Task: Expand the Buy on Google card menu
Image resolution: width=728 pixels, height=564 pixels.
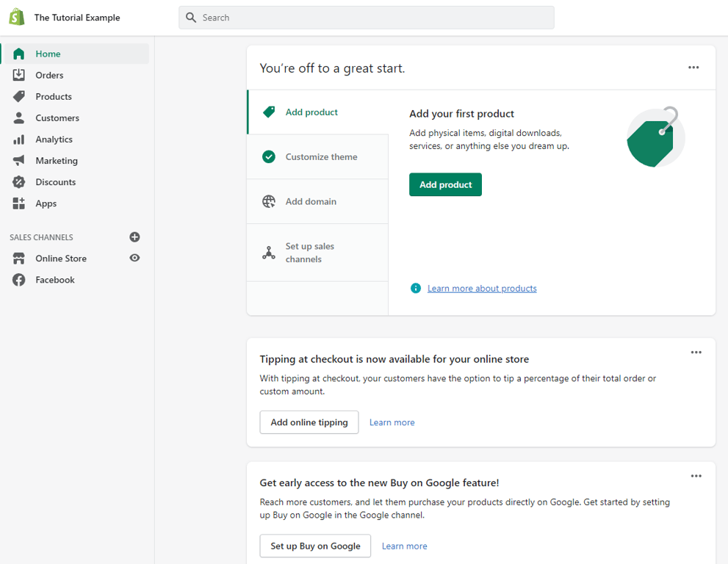Action: [x=696, y=476]
